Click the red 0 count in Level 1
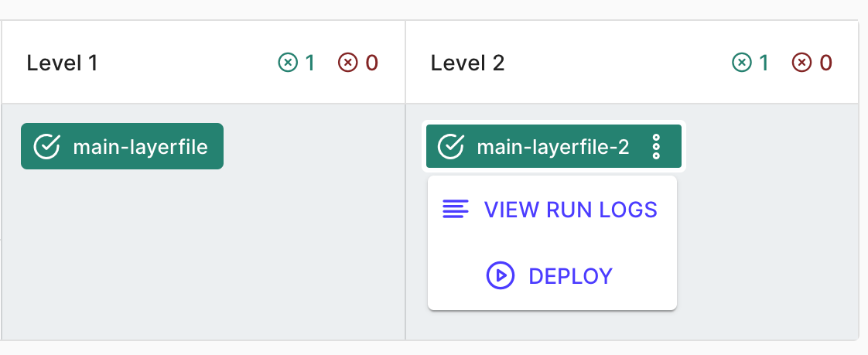 (x=371, y=63)
